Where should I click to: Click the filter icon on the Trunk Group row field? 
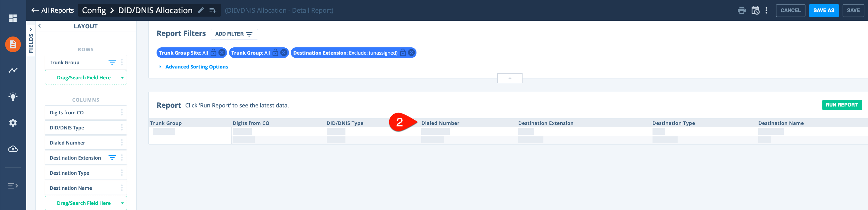tap(112, 62)
